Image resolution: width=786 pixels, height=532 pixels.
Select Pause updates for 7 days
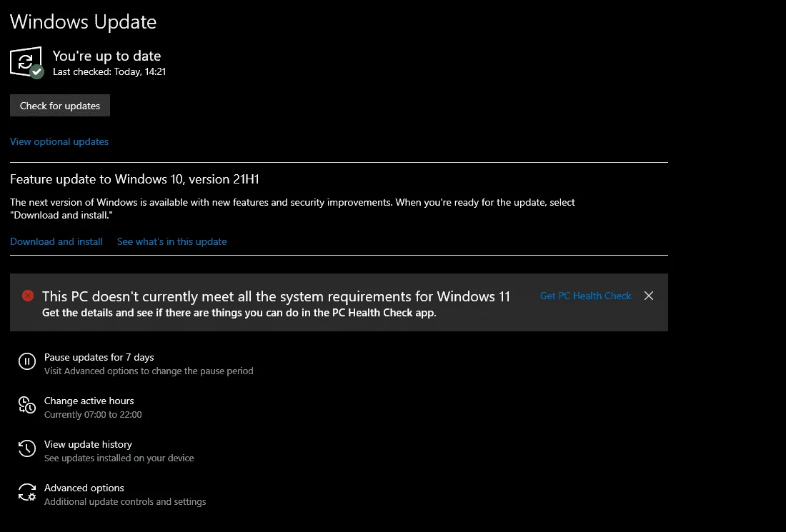tap(99, 357)
